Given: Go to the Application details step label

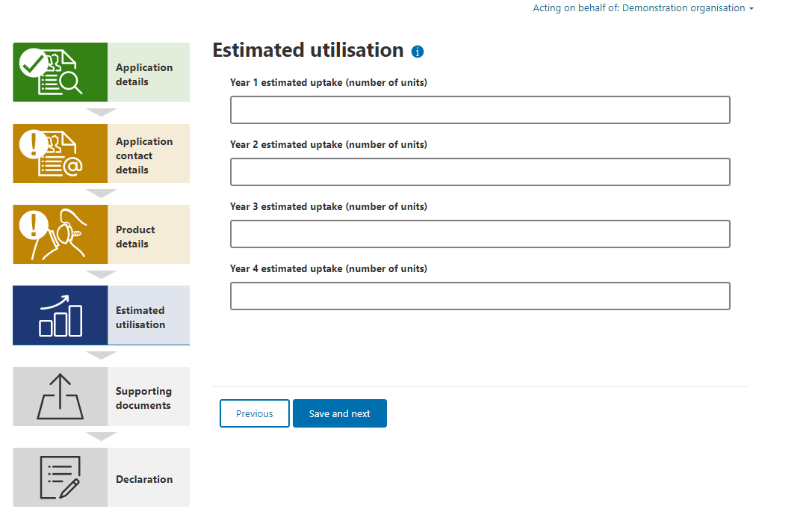Looking at the screenshot, I should (x=144, y=75).
